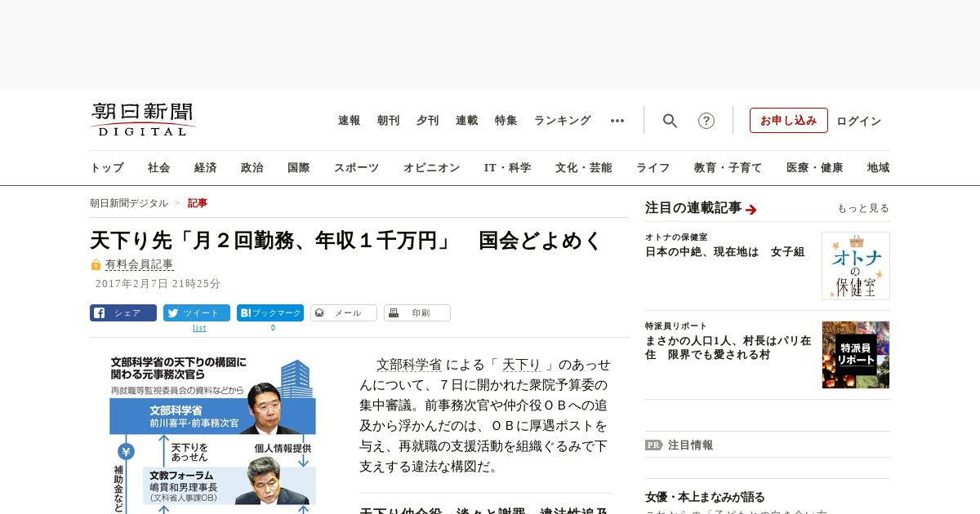
Task: Open 特集 in header menu
Action: [506, 121]
